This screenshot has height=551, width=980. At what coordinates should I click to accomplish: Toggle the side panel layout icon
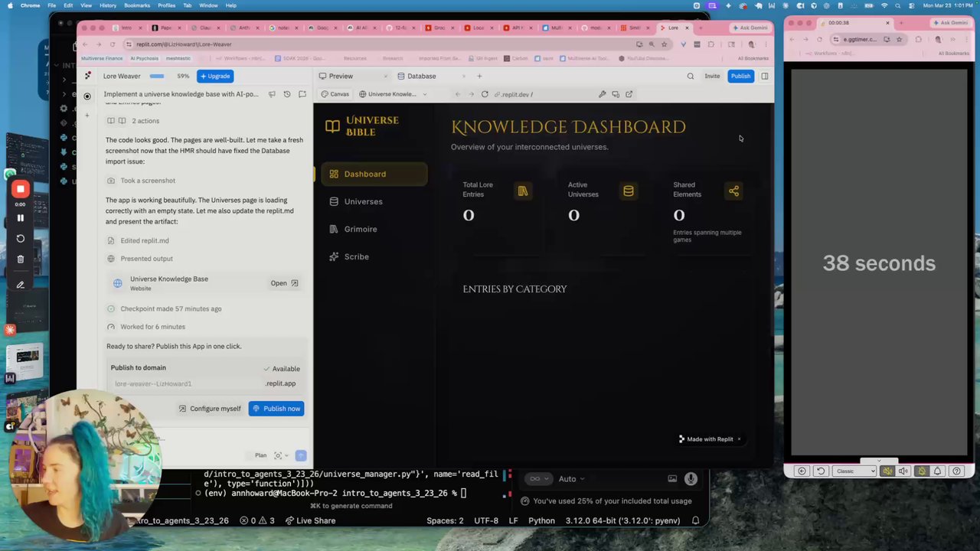[764, 76]
